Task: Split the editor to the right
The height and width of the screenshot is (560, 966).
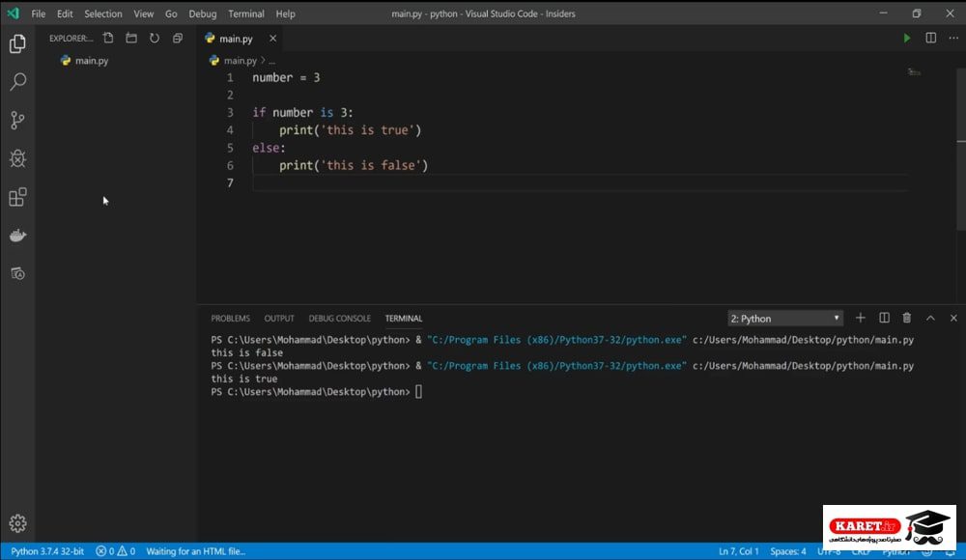Action: click(931, 39)
